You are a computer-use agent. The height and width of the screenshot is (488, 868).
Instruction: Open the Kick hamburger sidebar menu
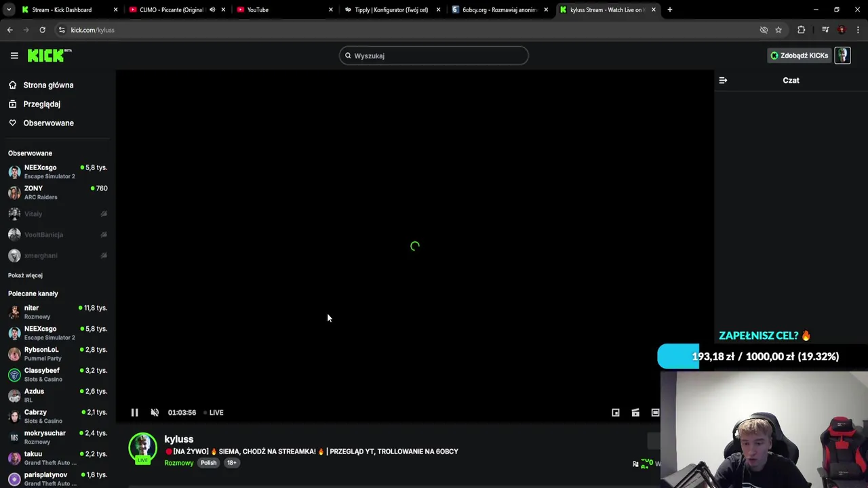[x=14, y=56]
